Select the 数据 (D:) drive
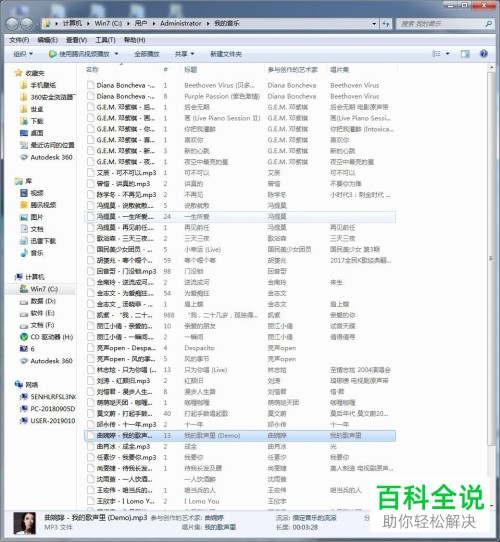Screen dimensions: 500x542 38,301
